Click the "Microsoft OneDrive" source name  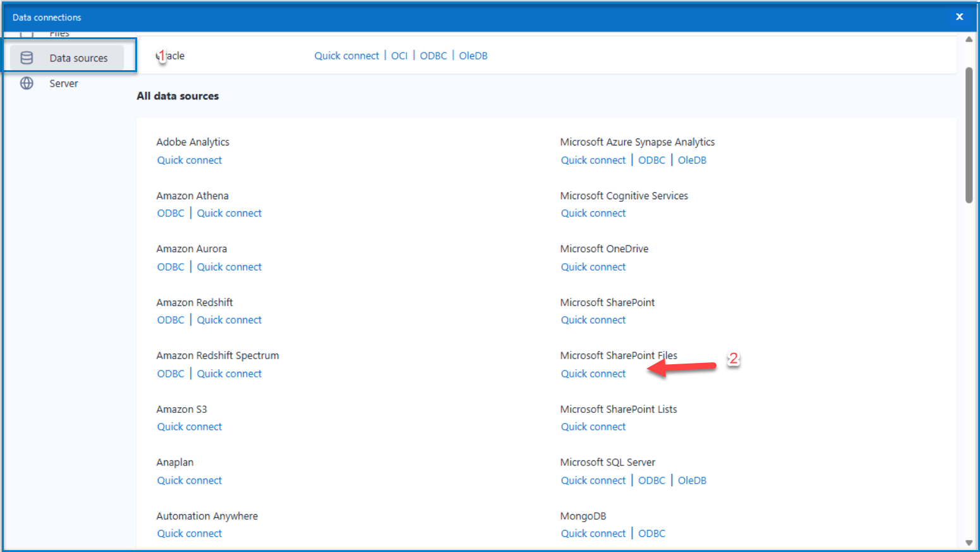click(x=604, y=249)
